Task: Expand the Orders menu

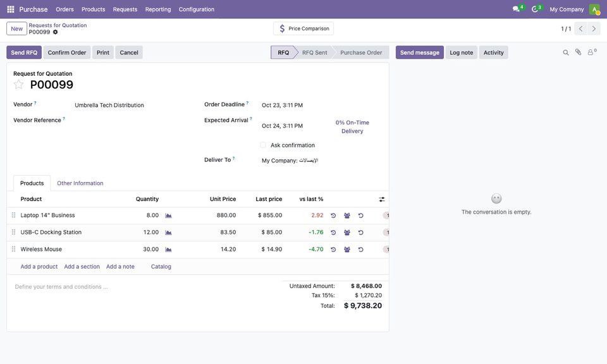Action: [64, 9]
